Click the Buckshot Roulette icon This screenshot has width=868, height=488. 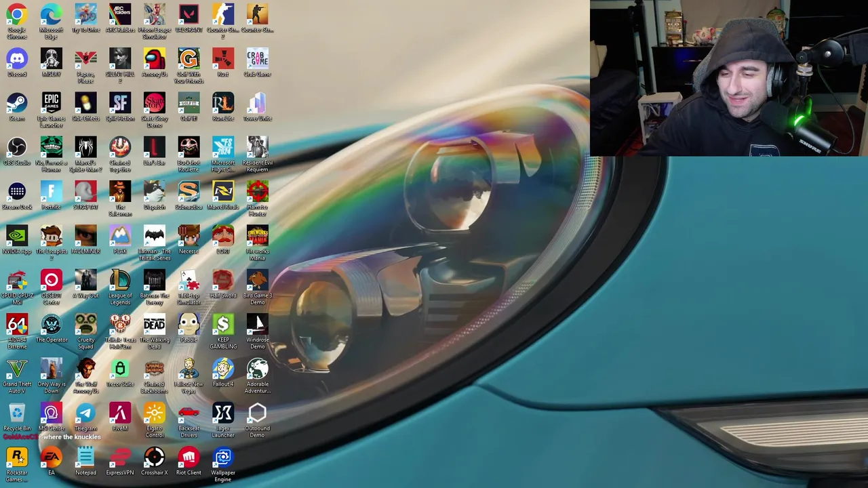click(x=189, y=148)
